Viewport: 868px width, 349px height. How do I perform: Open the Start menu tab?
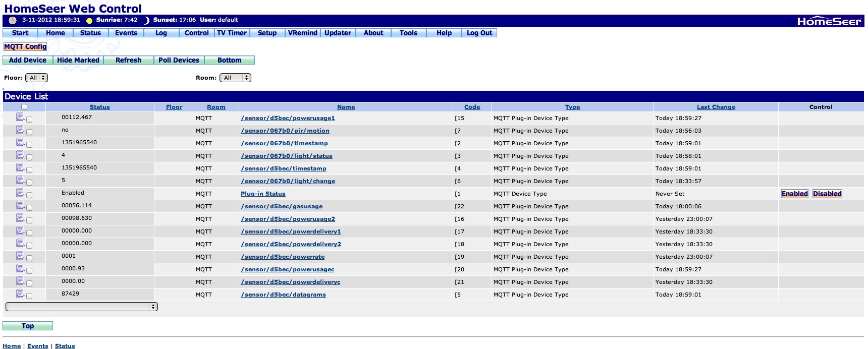point(20,33)
